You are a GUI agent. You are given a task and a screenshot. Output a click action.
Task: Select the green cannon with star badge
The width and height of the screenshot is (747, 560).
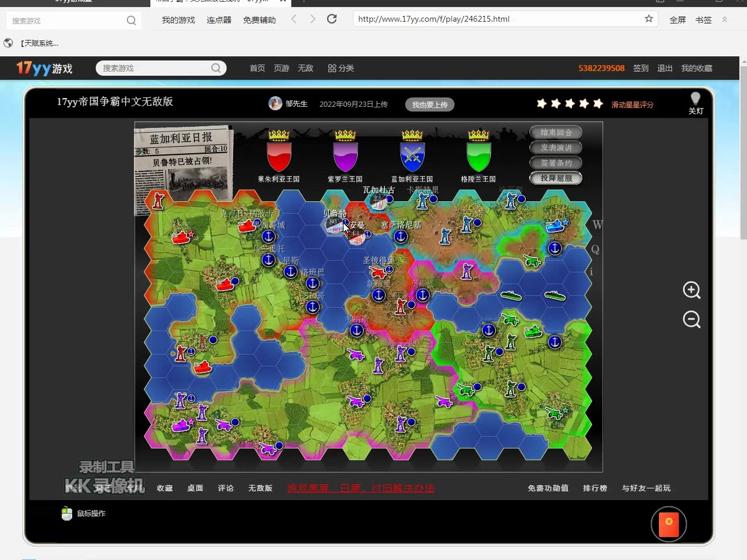click(x=555, y=412)
